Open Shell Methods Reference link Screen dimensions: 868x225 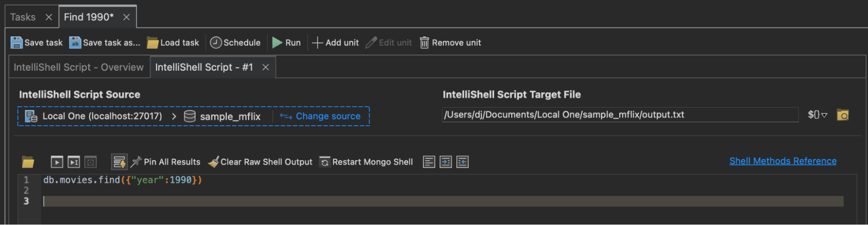coord(782,161)
